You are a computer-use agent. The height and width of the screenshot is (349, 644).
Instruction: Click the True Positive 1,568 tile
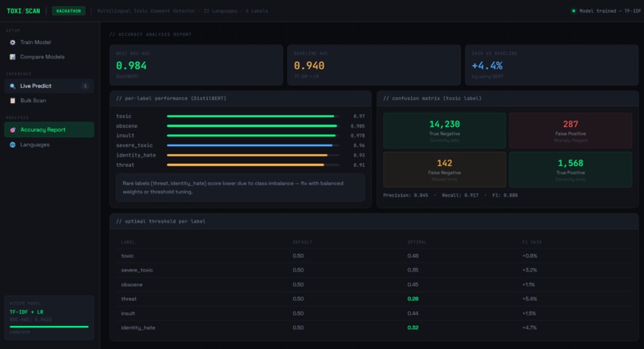pyautogui.click(x=570, y=169)
